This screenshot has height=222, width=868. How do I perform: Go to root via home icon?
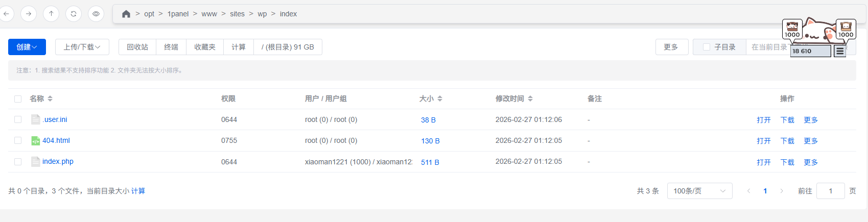coord(126,14)
